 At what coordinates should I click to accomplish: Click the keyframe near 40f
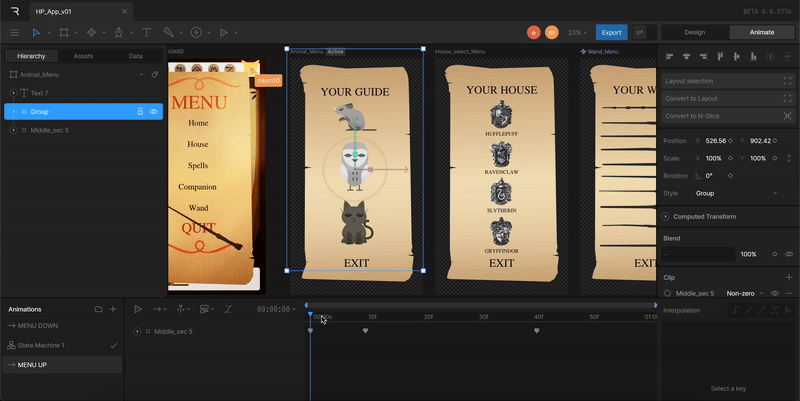coord(537,331)
